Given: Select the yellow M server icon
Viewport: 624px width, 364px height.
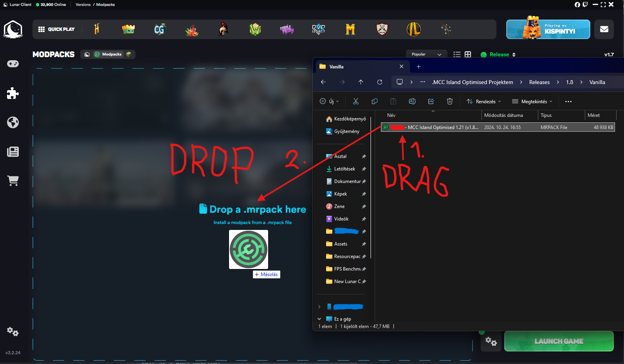Looking at the screenshot, I should (350, 29).
